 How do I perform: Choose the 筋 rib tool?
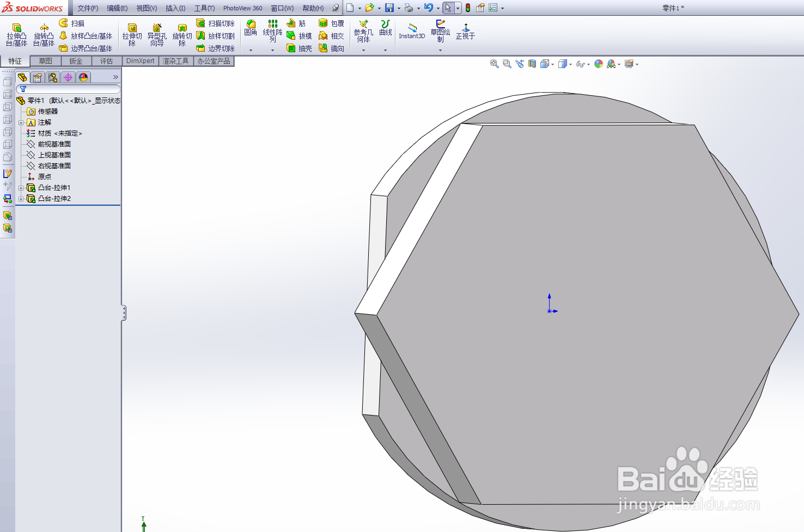tap(296, 23)
